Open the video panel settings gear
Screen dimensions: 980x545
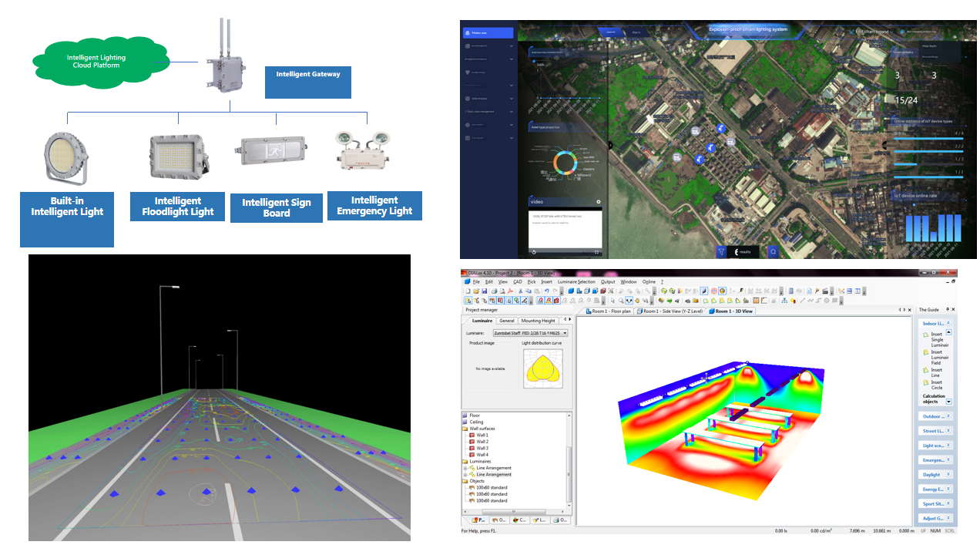[x=599, y=202]
